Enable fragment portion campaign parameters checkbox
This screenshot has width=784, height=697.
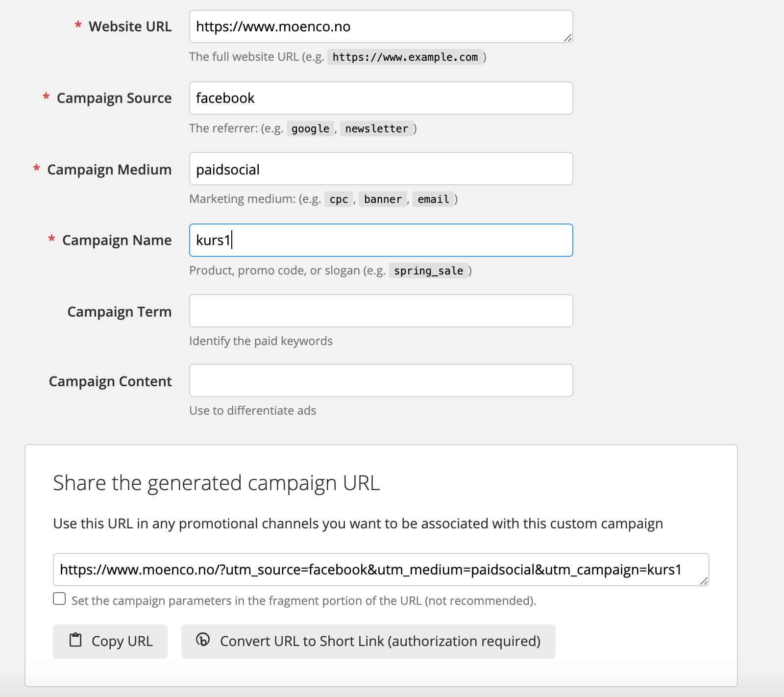click(x=59, y=598)
